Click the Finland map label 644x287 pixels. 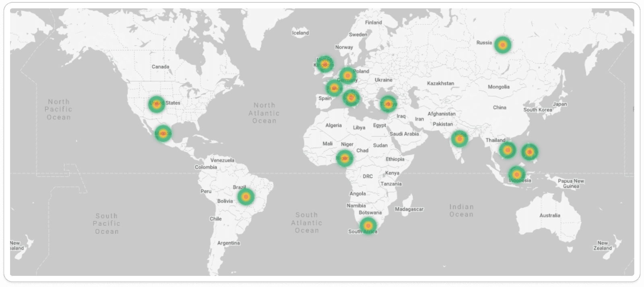click(x=373, y=23)
